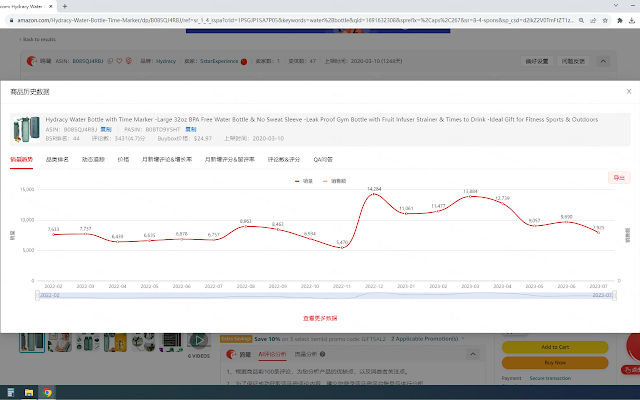Switch to the 价格 price tab
The height and width of the screenshot is (400, 640).
coord(123,160)
